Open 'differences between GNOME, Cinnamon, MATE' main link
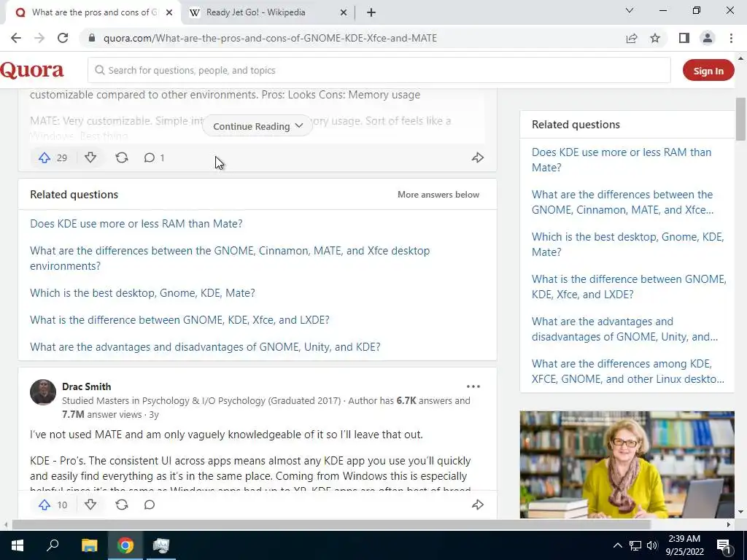The width and height of the screenshot is (747, 560). click(230, 258)
